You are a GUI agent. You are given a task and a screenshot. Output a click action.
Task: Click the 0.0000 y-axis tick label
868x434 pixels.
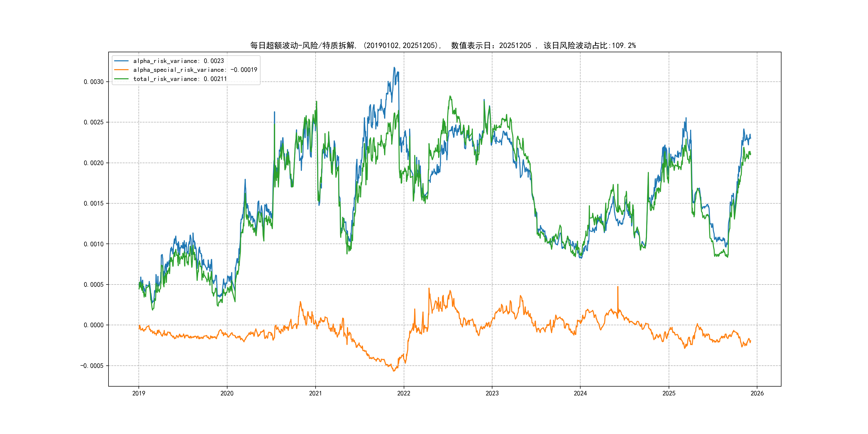tap(94, 325)
